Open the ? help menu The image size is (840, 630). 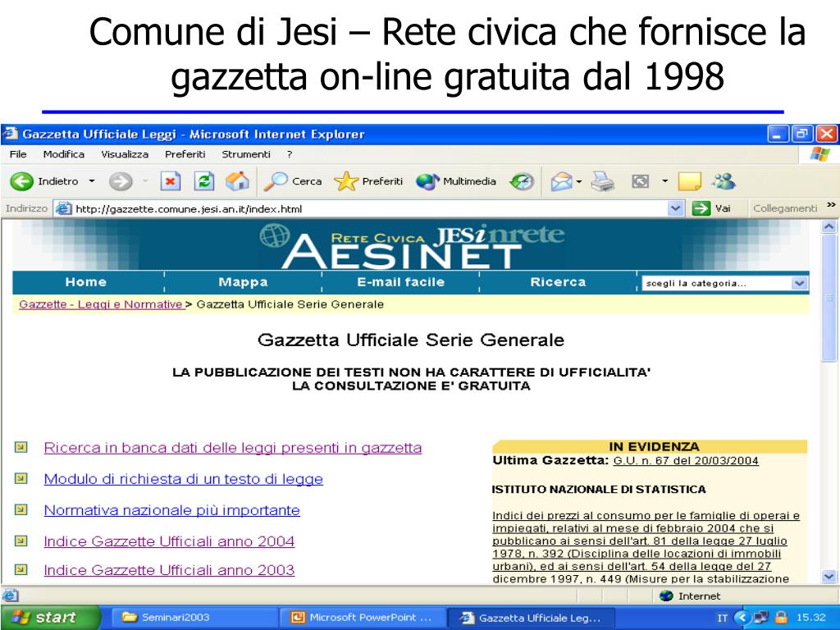[290, 154]
